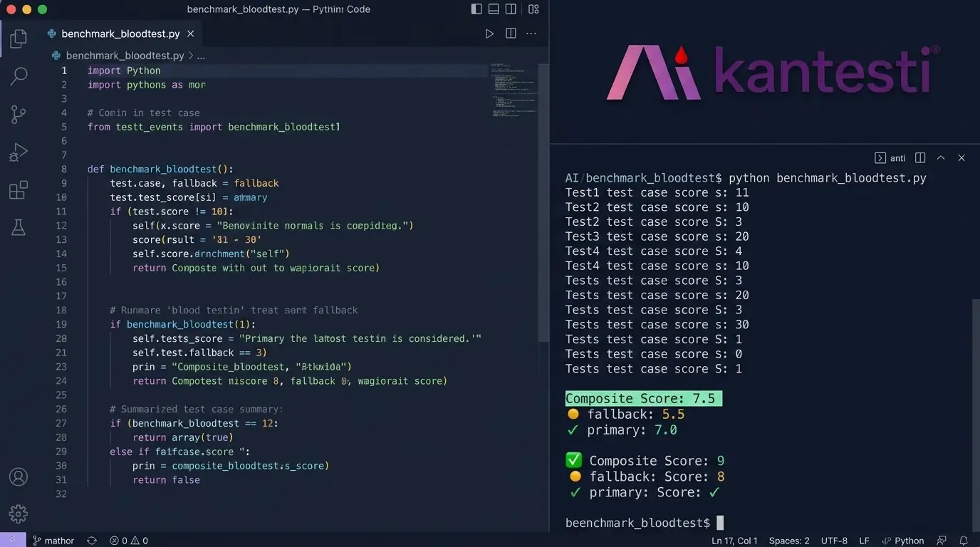The height and width of the screenshot is (547, 980).
Task: Click 'python benchmark_bloodtest.py' command in terminal
Action: tap(828, 178)
